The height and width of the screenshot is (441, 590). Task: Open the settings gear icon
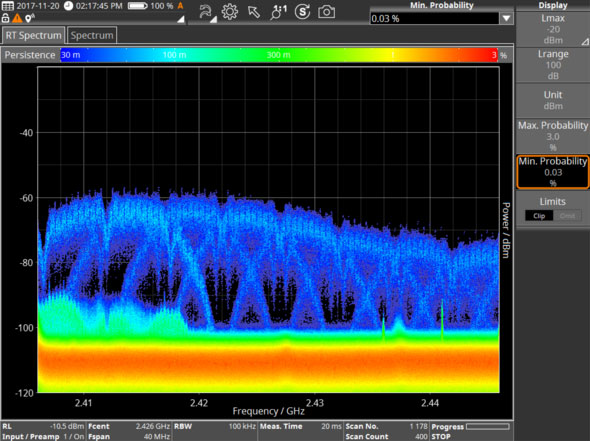230,12
